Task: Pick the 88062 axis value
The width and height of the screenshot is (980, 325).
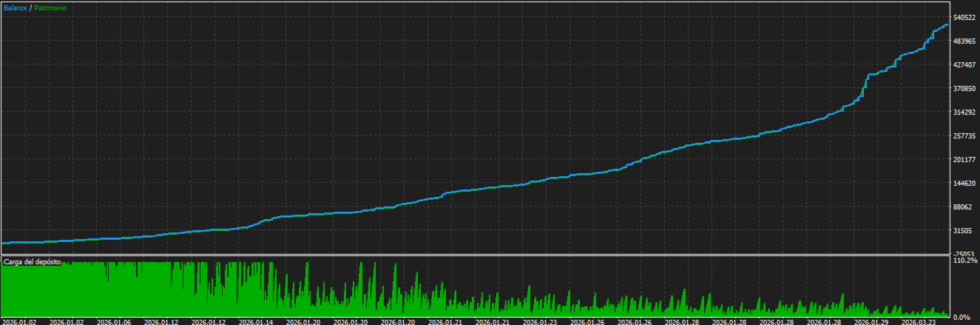Action: point(964,207)
